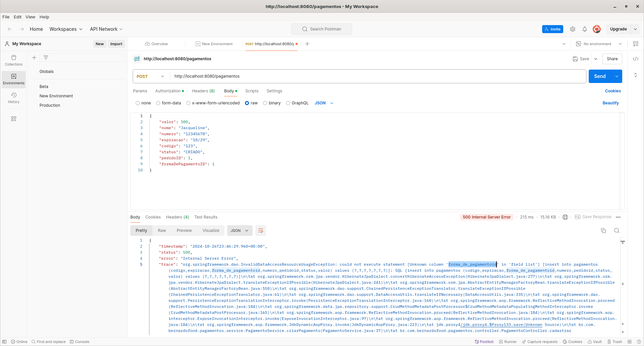Viewport: 644px width, 346px height.
Task: Search the response with magnifier icon
Action: click(617, 231)
